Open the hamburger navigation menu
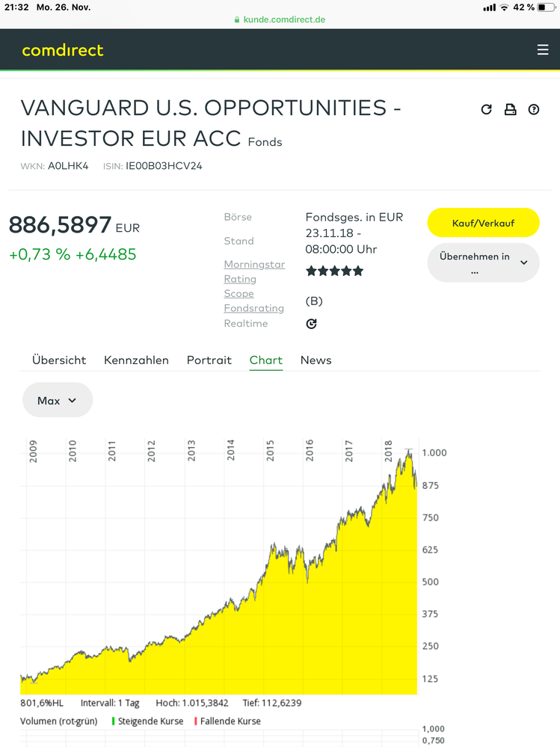The height and width of the screenshot is (747, 560). click(x=543, y=50)
